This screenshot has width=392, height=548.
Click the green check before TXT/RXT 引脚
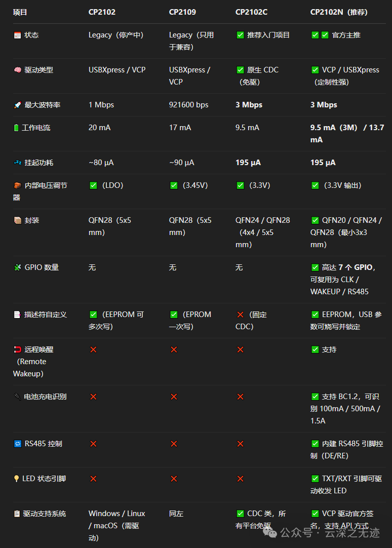pos(315,479)
